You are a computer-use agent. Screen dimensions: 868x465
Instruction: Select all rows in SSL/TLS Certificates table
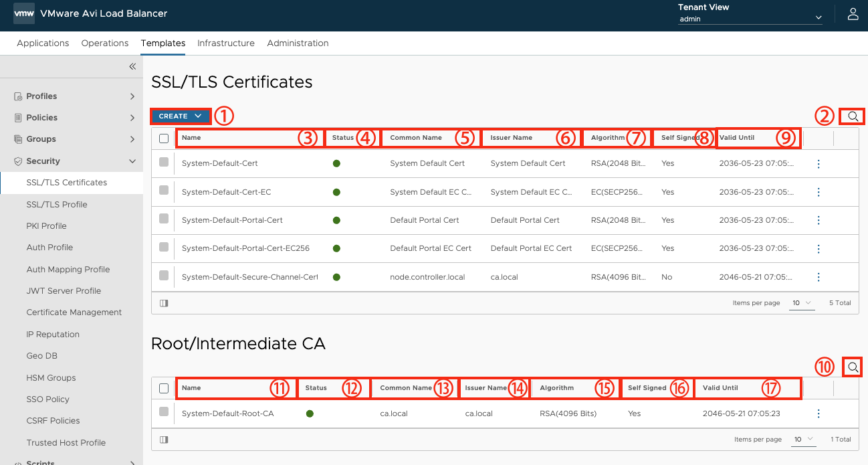pyautogui.click(x=164, y=138)
